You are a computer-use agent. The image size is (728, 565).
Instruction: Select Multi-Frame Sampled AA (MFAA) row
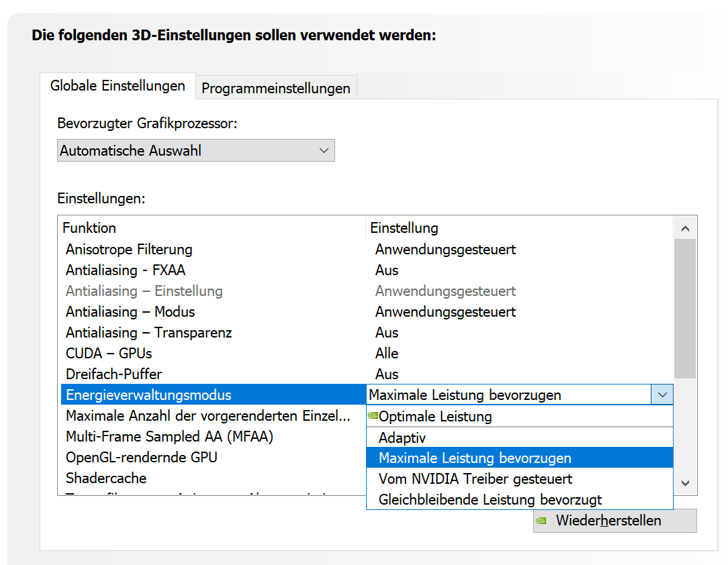pos(214,437)
